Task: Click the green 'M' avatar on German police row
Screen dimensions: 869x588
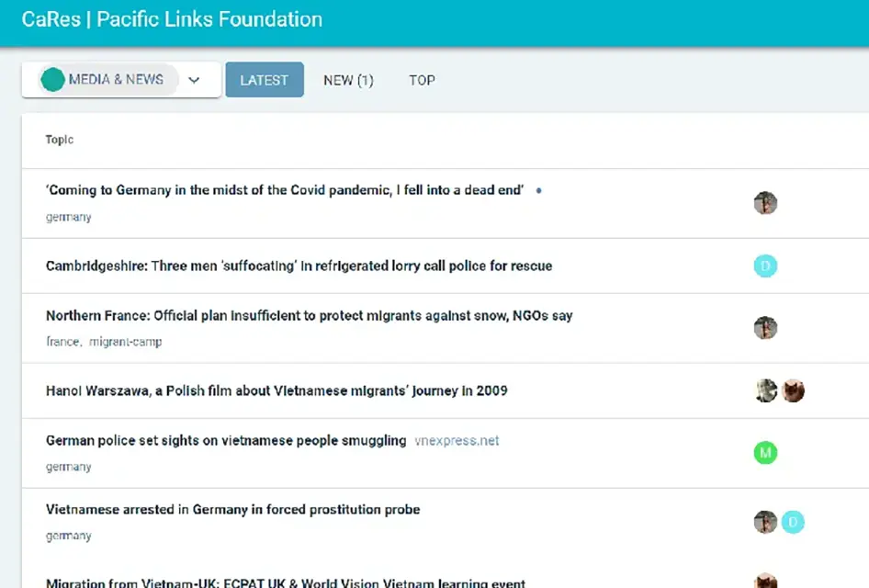Action: [765, 452]
